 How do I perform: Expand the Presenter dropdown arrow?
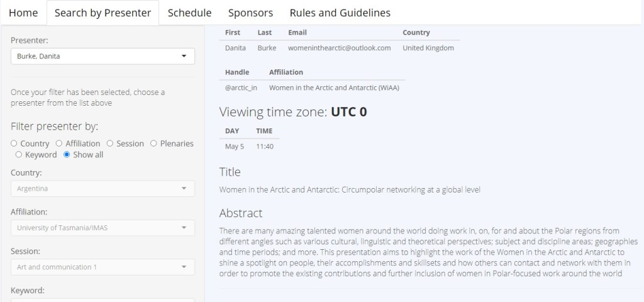pyautogui.click(x=184, y=57)
